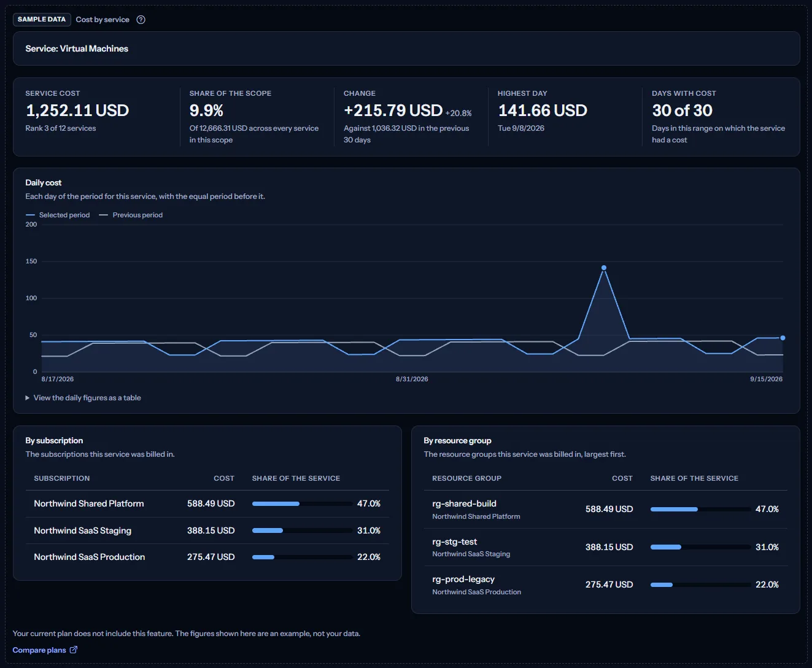Click the +20.8% change percentage
The width and height of the screenshot is (812, 668).
(458, 114)
